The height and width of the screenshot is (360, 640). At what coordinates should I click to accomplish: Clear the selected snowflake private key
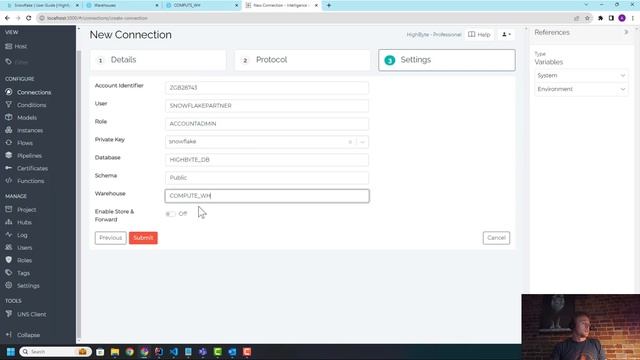(350, 142)
